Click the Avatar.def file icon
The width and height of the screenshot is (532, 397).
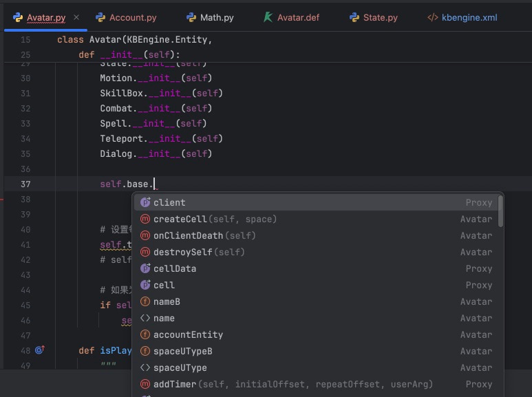pyautogui.click(x=268, y=17)
